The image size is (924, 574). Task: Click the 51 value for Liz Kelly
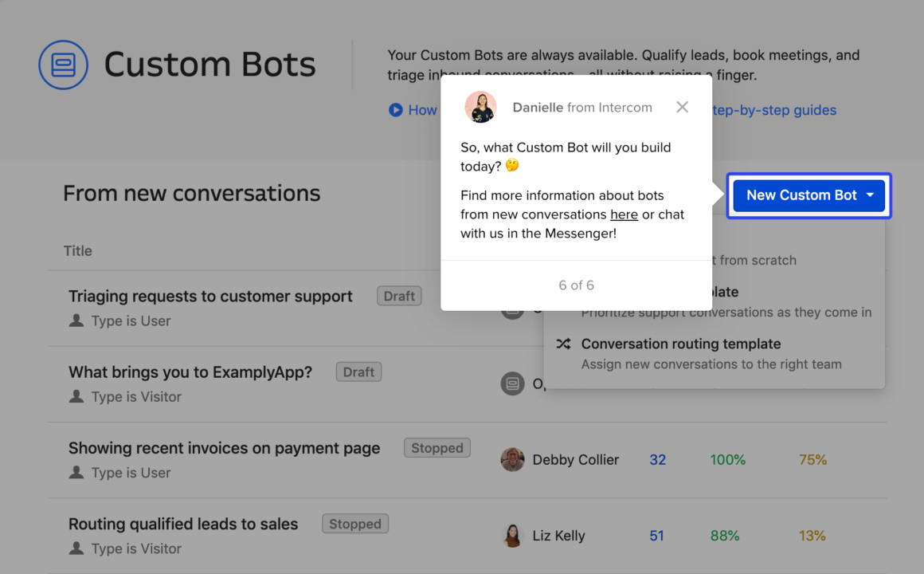tap(657, 536)
